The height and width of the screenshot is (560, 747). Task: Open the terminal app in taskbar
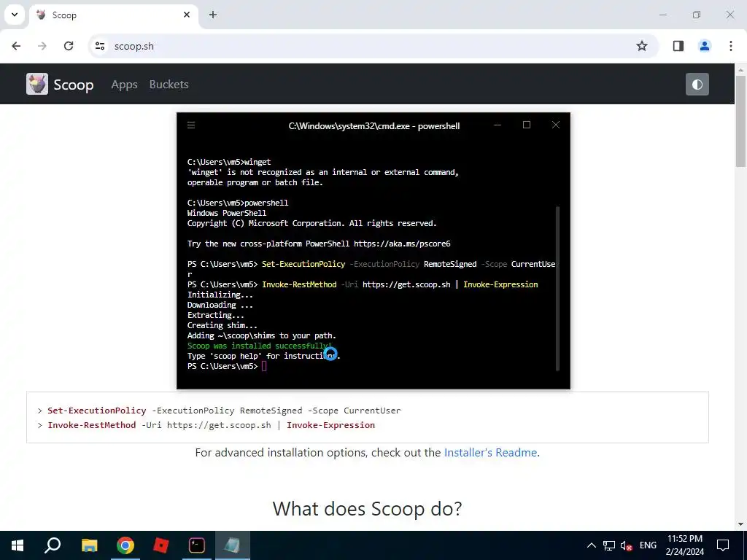coord(197,545)
